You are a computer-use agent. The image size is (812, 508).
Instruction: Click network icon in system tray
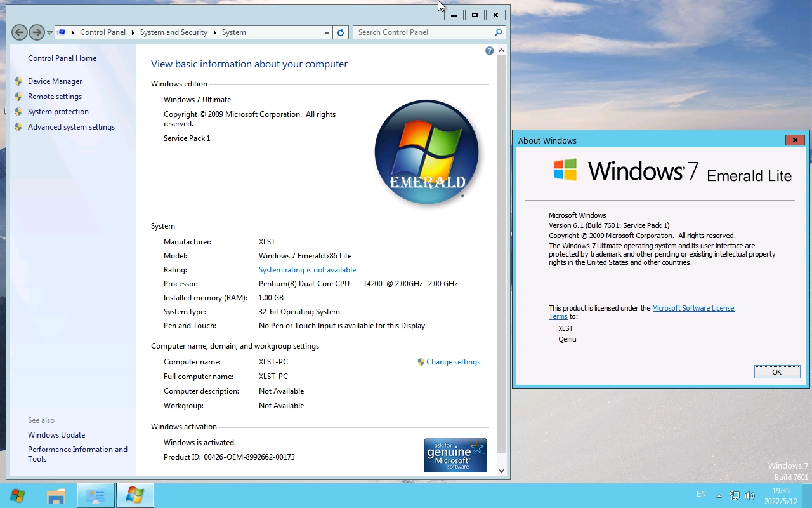(x=735, y=496)
